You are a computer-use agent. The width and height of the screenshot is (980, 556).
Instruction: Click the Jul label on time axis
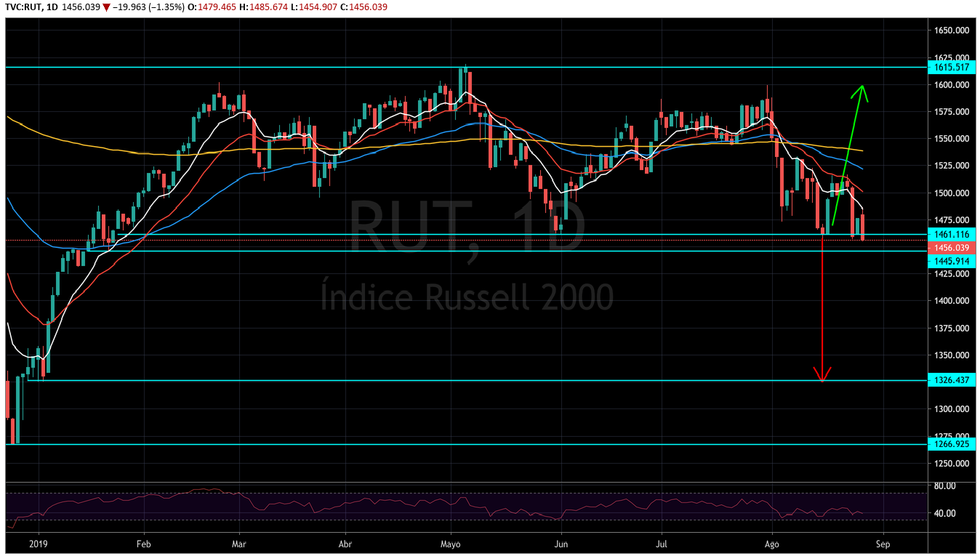[662, 543]
